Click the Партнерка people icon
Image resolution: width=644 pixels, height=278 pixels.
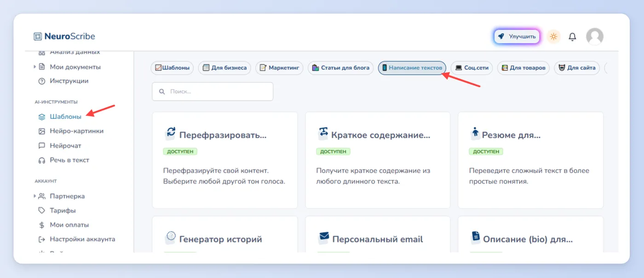(42, 196)
